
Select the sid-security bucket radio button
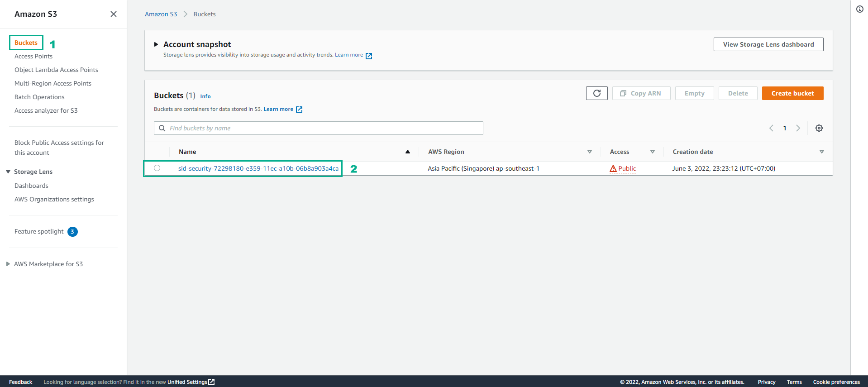[157, 168]
